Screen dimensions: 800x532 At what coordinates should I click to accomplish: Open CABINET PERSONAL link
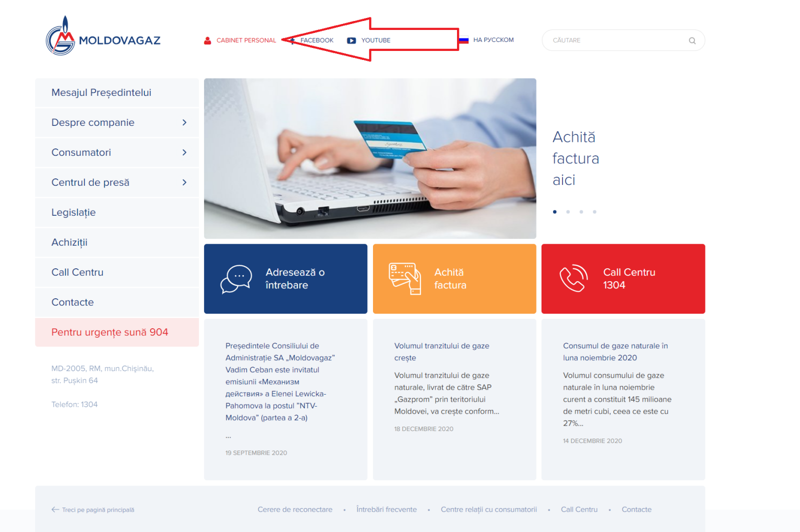pos(246,40)
